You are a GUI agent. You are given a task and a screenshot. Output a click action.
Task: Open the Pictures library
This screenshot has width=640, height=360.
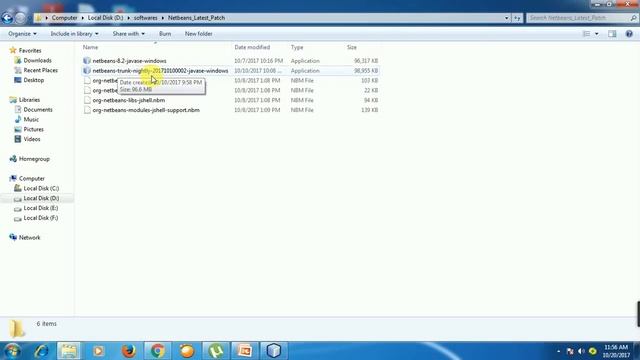tap(33, 129)
